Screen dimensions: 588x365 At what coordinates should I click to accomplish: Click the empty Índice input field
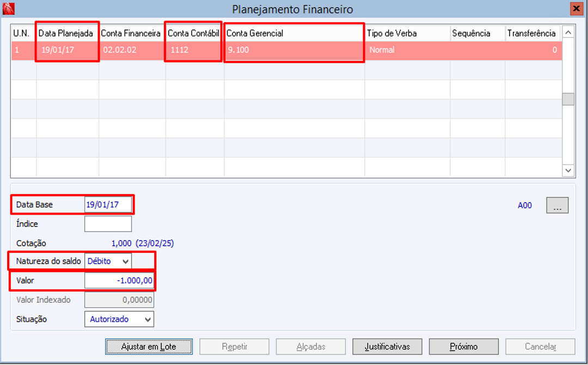(108, 224)
